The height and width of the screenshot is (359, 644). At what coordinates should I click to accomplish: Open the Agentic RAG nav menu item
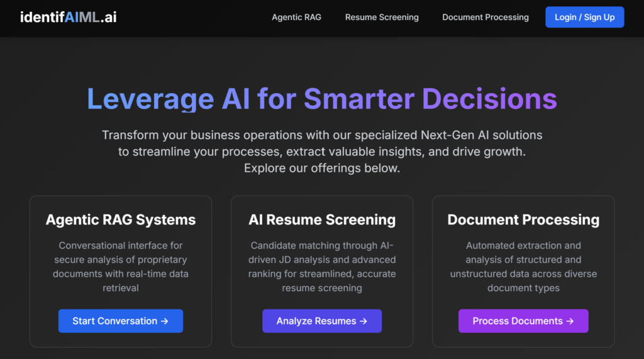click(296, 17)
